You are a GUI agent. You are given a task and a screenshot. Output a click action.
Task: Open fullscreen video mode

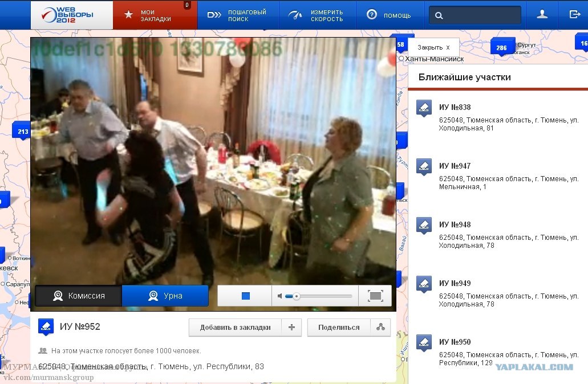click(x=375, y=296)
